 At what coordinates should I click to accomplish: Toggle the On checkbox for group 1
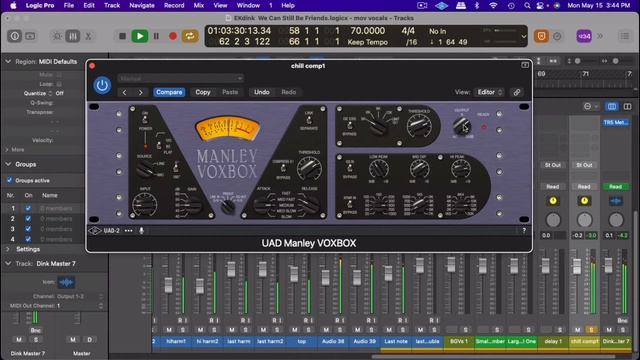click(x=28, y=208)
